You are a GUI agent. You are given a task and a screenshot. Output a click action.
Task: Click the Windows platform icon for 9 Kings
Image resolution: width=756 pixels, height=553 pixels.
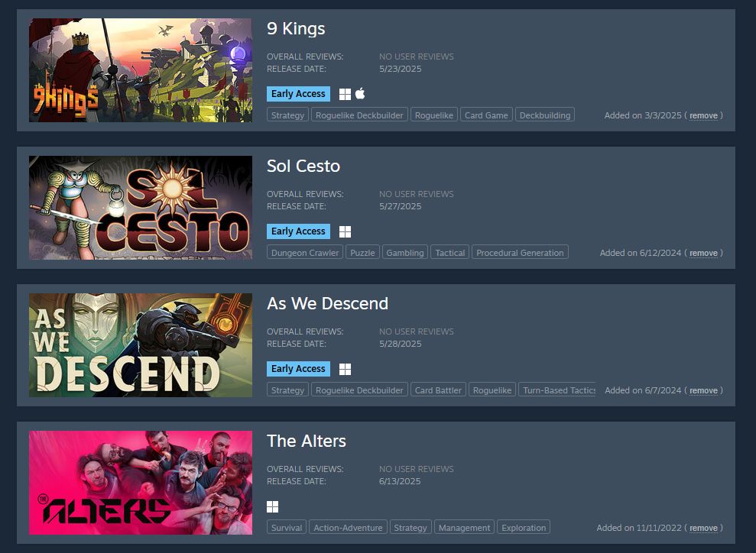pyautogui.click(x=345, y=95)
